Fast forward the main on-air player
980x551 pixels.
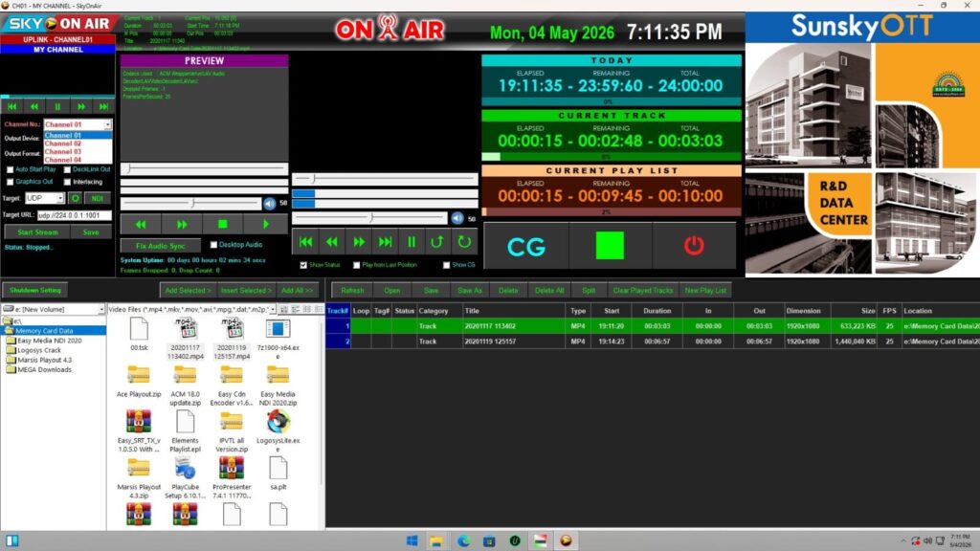[x=359, y=242]
